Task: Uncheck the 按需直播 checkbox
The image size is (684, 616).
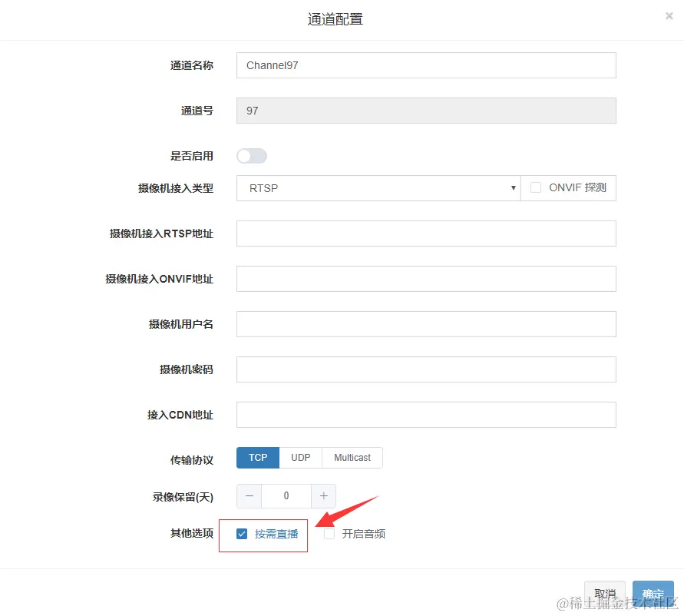Action: tap(242, 533)
